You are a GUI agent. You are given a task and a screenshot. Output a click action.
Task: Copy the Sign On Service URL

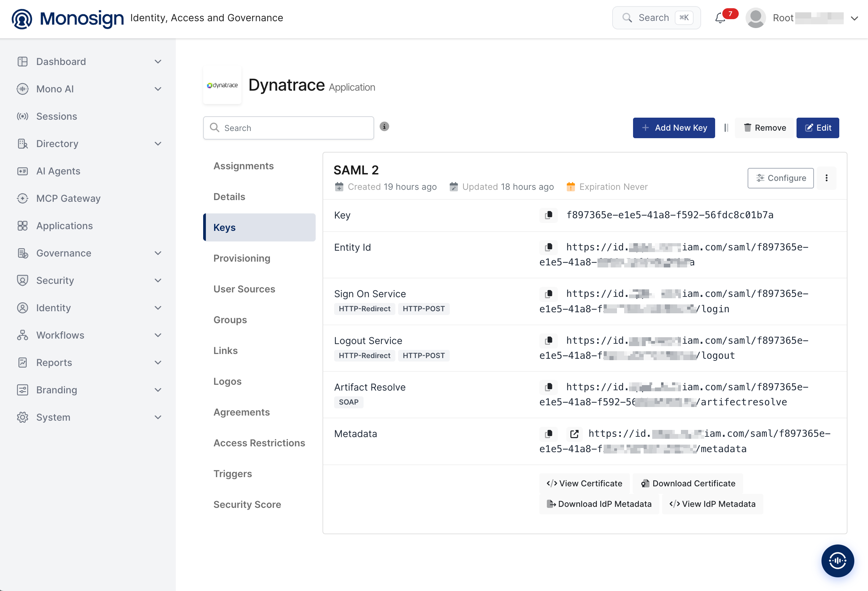[x=549, y=294]
